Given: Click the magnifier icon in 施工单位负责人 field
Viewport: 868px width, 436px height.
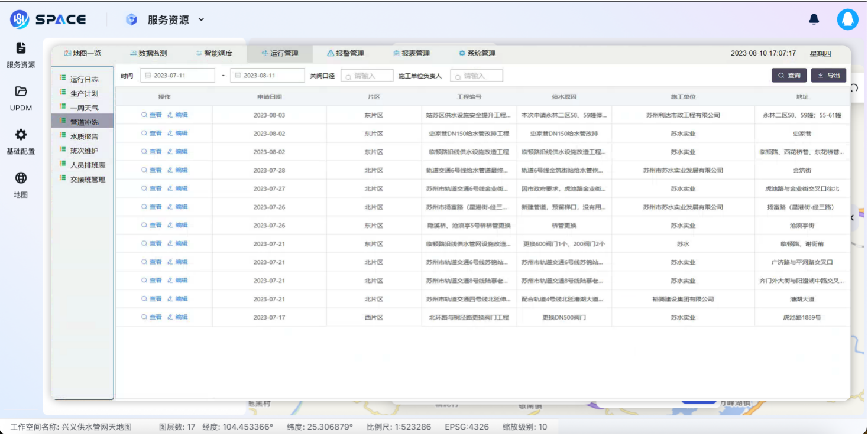Looking at the screenshot, I should tap(457, 75).
